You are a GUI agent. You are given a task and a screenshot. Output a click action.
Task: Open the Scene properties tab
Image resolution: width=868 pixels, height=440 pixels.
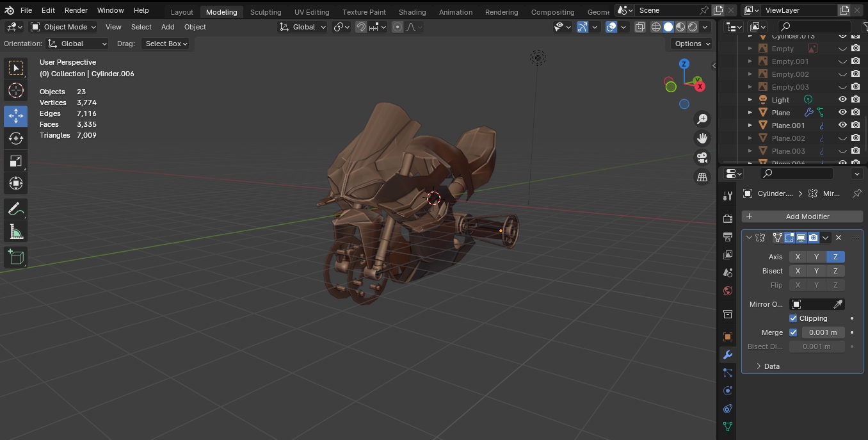(727, 273)
